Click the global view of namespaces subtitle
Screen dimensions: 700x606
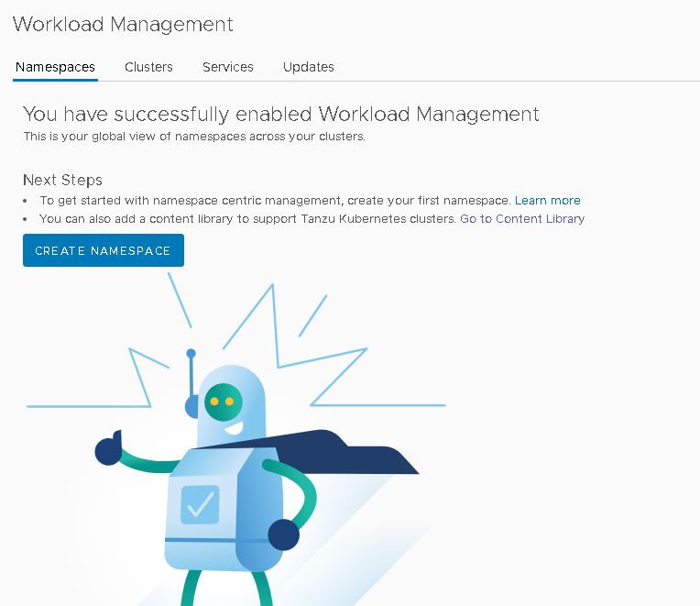click(x=194, y=137)
